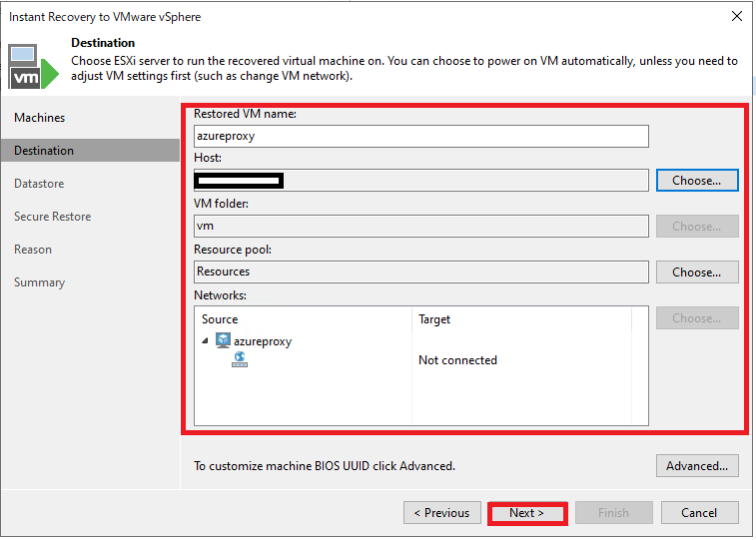Open the Secure Restore step
This screenshot has width=756, height=540.
[53, 217]
